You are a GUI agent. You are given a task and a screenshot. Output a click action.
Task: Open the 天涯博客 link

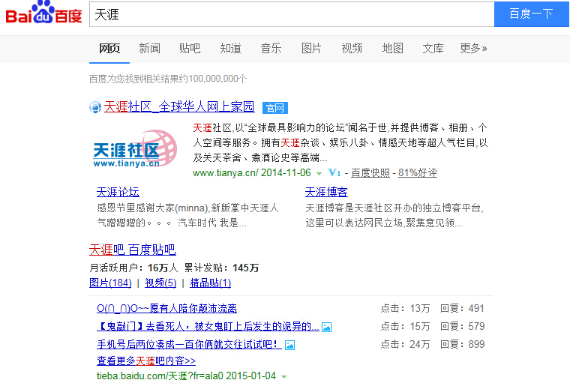(x=326, y=192)
